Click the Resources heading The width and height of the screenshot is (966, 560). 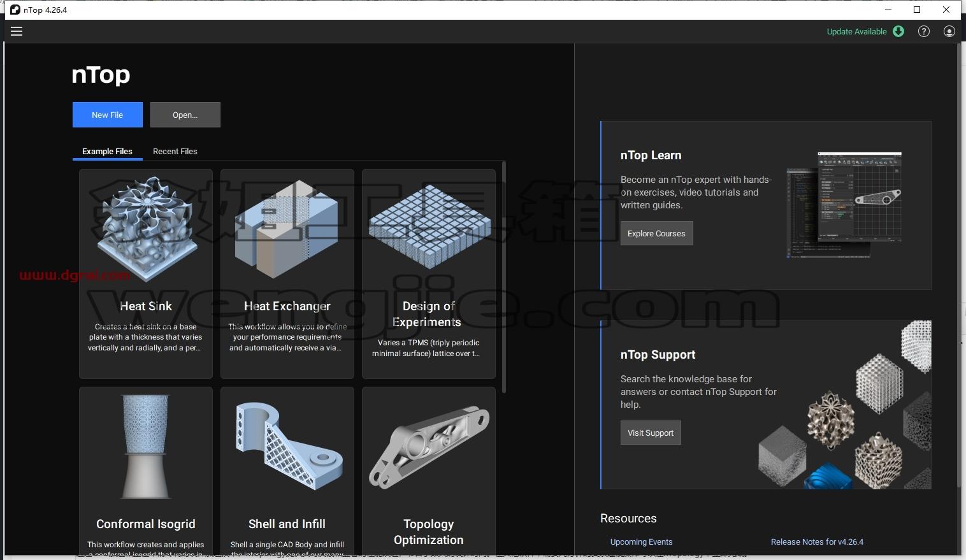coord(628,519)
